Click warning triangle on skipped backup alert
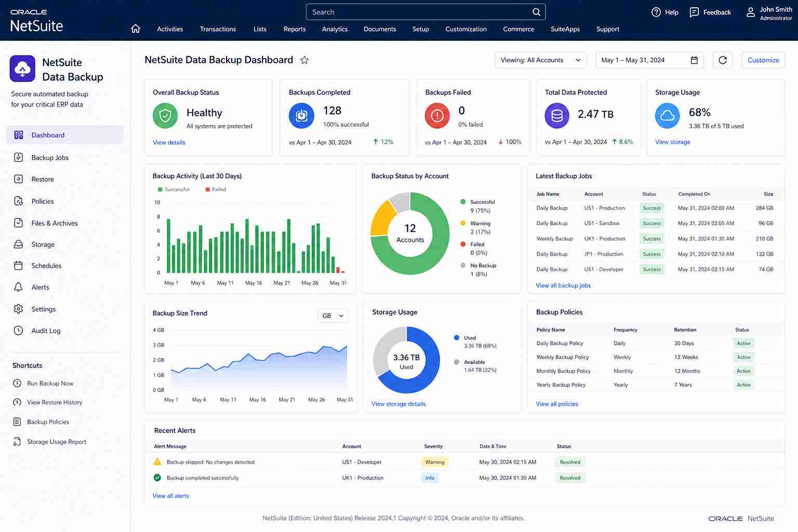 [x=157, y=462]
